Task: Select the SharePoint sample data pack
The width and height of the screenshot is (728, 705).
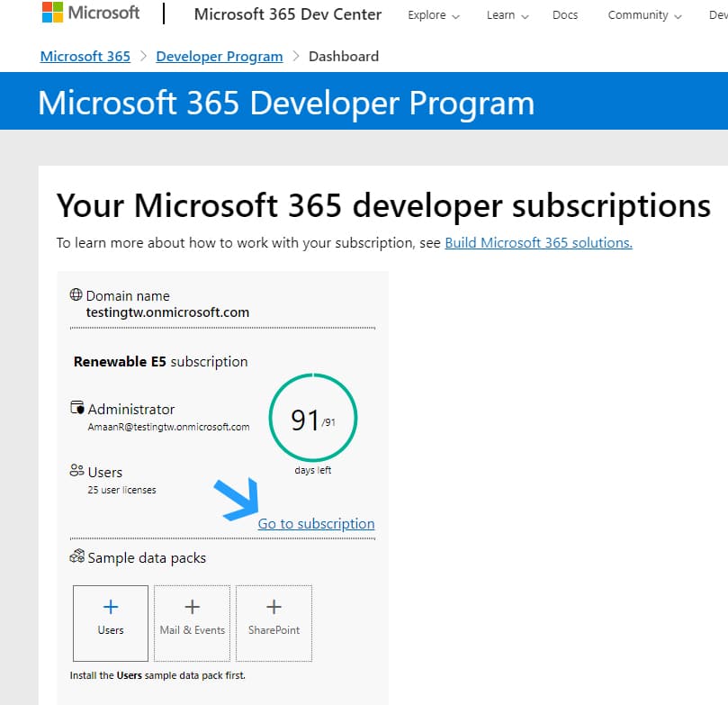Action: tap(274, 623)
